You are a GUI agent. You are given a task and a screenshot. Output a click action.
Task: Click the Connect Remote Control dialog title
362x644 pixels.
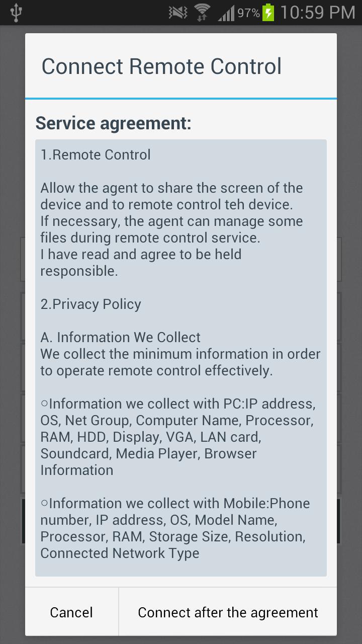point(161,66)
